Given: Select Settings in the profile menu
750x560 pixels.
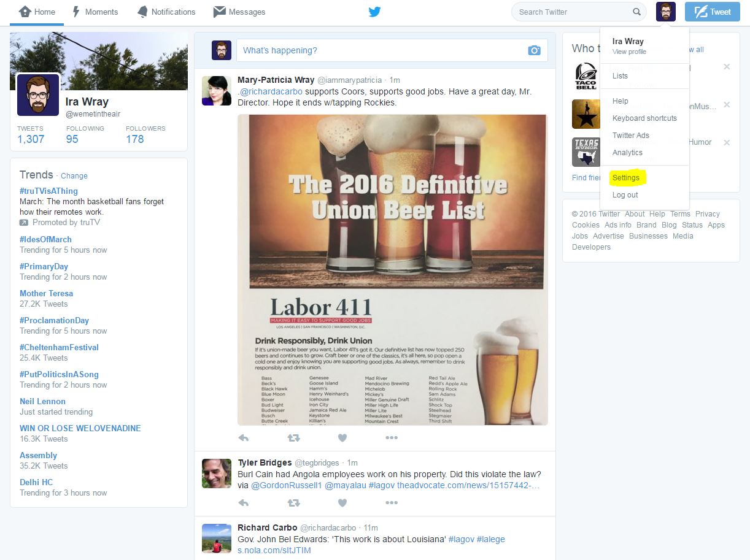Looking at the screenshot, I should (x=626, y=178).
